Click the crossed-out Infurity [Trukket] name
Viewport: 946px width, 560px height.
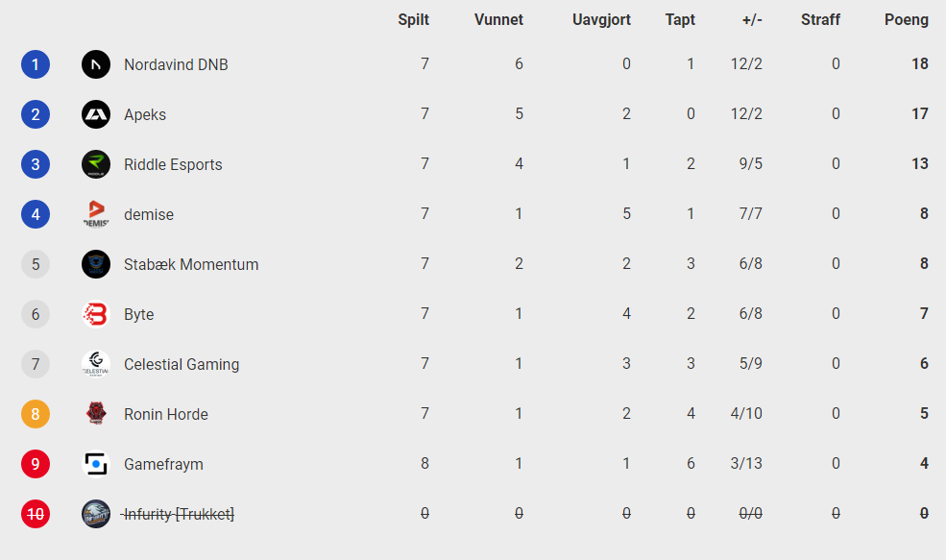coord(178,514)
